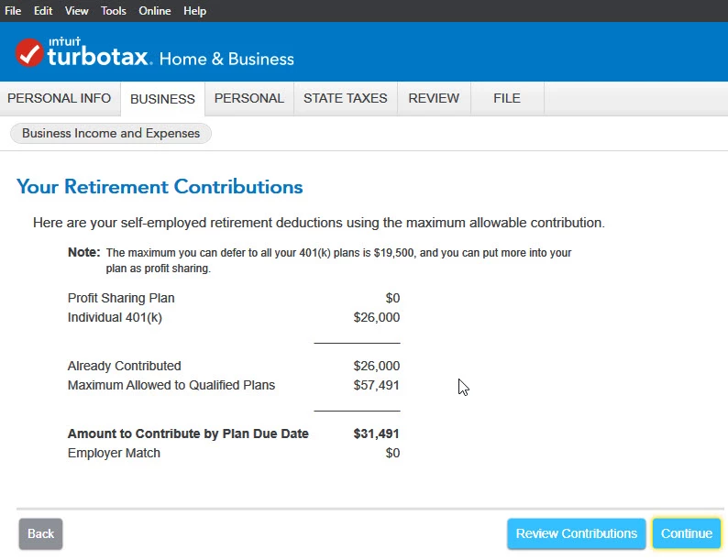Open the Edit menu

[43, 11]
